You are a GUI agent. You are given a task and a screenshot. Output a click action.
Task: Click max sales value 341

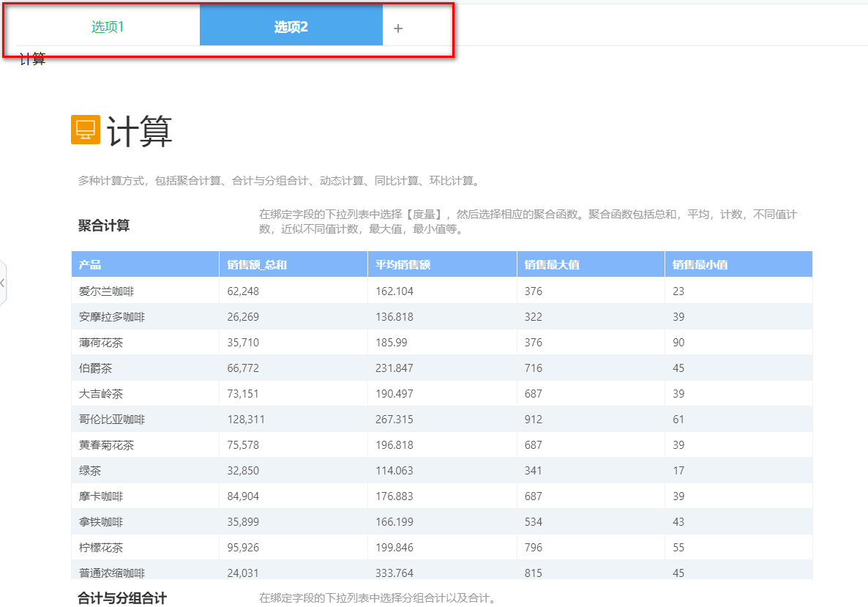click(x=534, y=471)
